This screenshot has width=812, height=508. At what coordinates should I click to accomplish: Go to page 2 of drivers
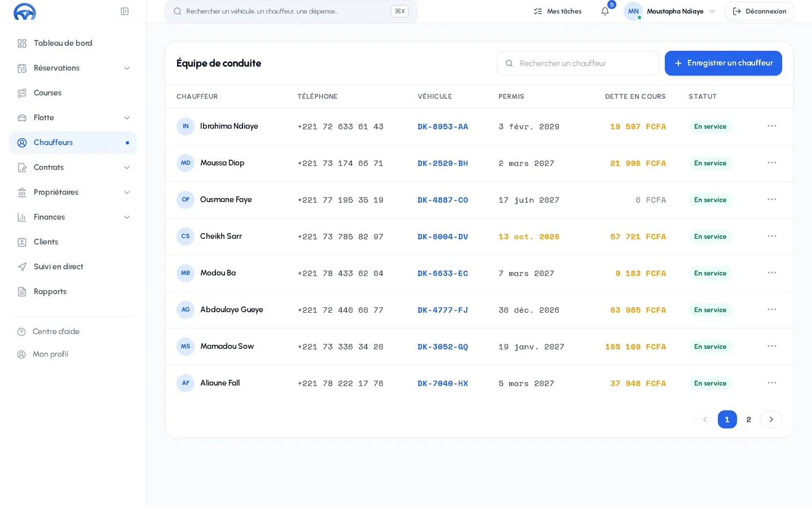click(748, 419)
